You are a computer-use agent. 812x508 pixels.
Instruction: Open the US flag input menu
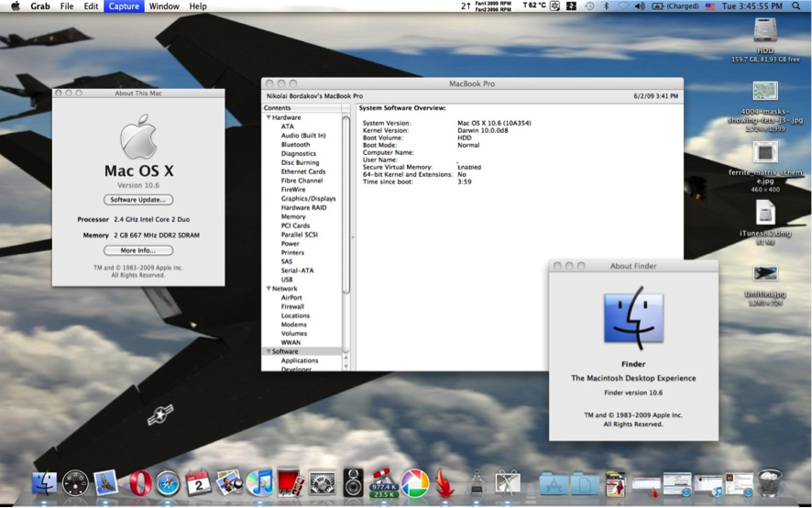tap(710, 6)
